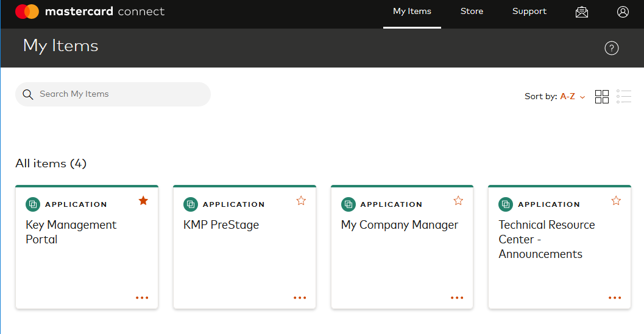The height and width of the screenshot is (334, 644).
Task: Go to the Store tab
Action: click(x=472, y=12)
